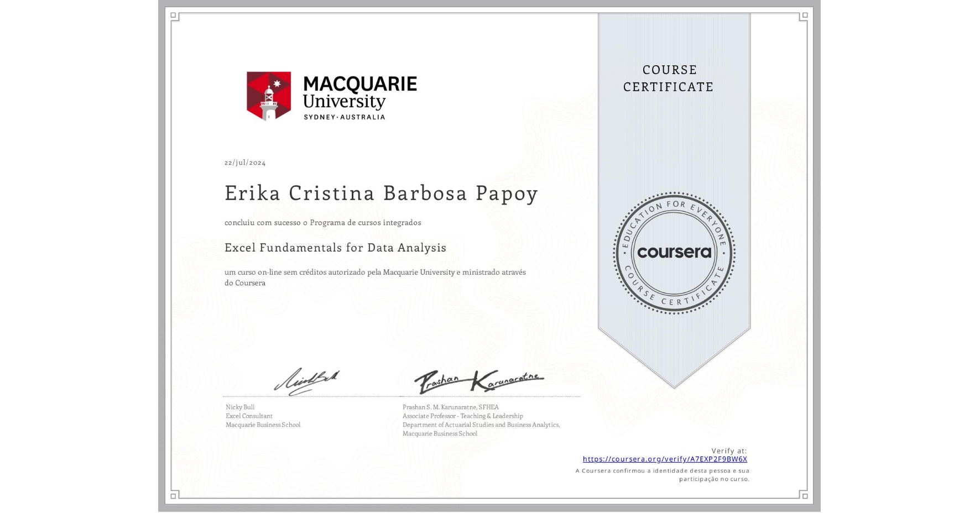
Task: Select Prashan S. M. Karunaratne, SFHEA text
Action: [451, 407]
